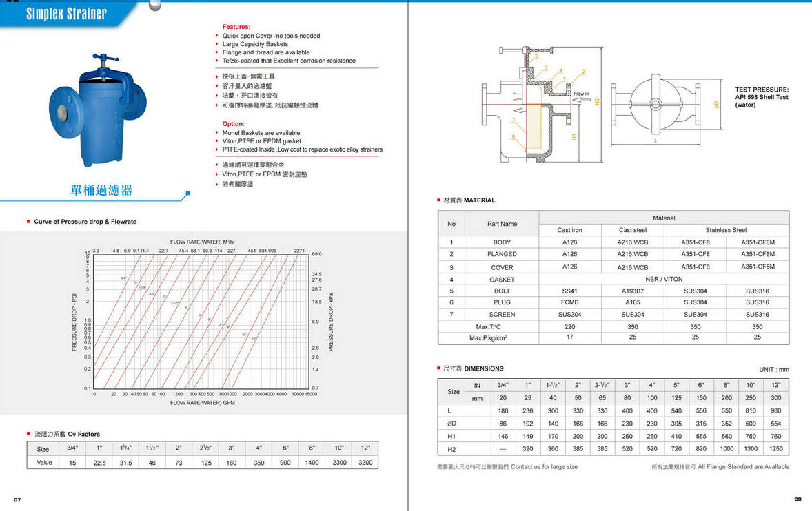Click the "FLOW RATE(WATER) M³/hr" axis label
Screen dimensions: 812x511
pyautogui.click(x=203, y=242)
